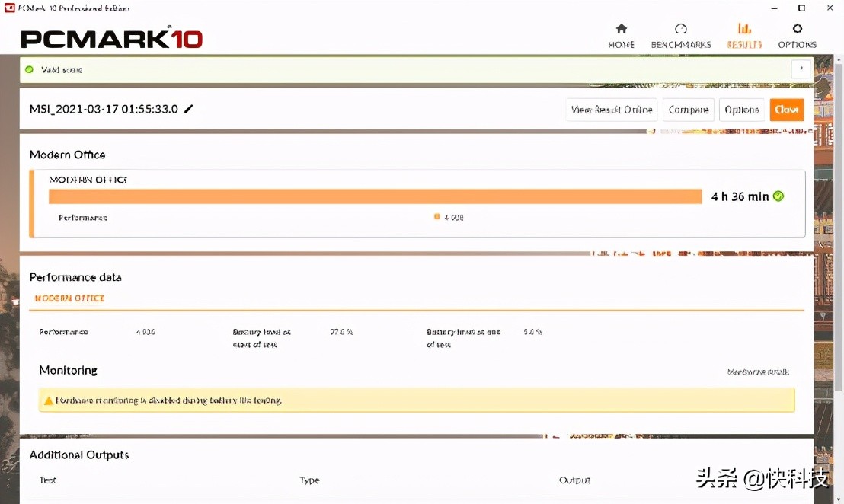This screenshot has height=504, width=844.
Task: Click the green Valid score status icon
Action: 29,69
